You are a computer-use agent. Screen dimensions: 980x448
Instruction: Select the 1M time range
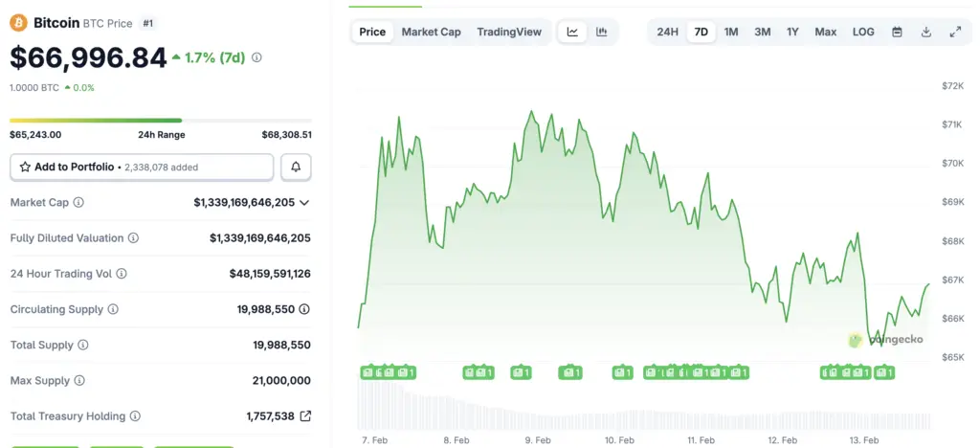[x=731, y=32]
